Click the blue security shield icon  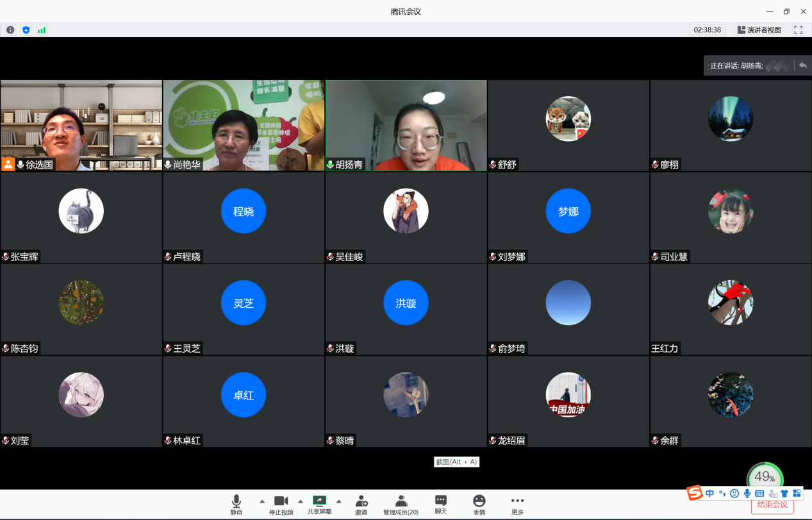pos(26,30)
